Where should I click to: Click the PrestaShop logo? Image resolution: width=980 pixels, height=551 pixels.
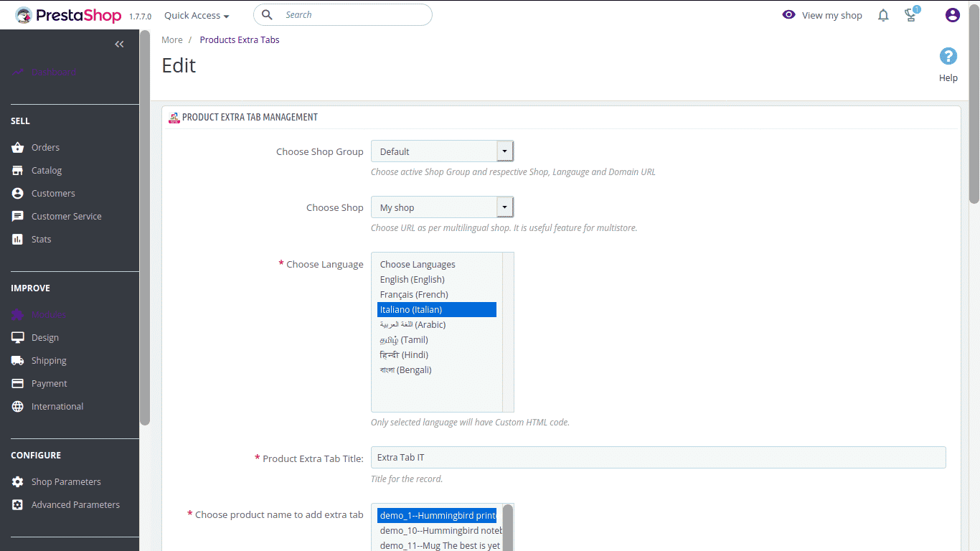pyautogui.click(x=68, y=15)
